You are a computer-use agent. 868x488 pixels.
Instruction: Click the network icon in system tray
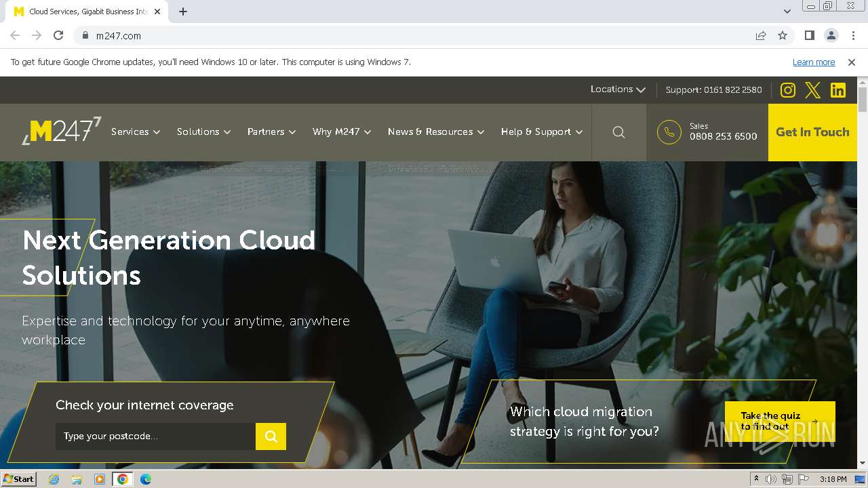[x=787, y=479]
